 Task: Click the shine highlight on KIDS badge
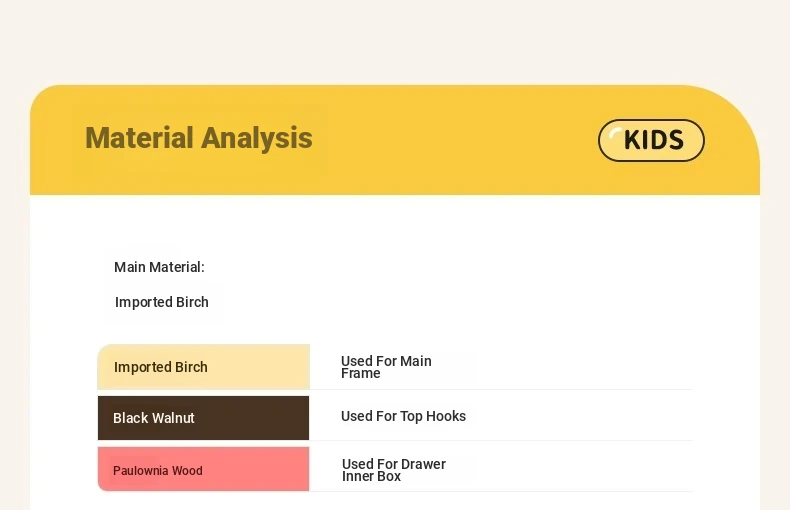[x=614, y=135]
